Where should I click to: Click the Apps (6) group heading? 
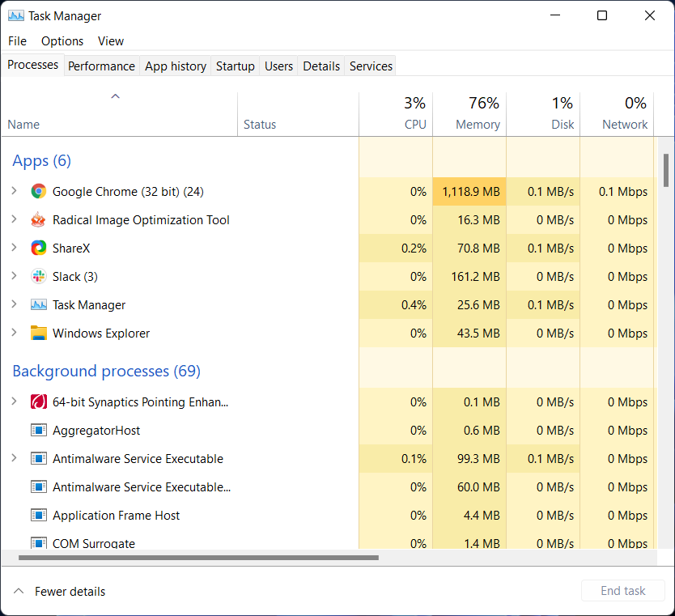pyautogui.click(x=42, y=160)
